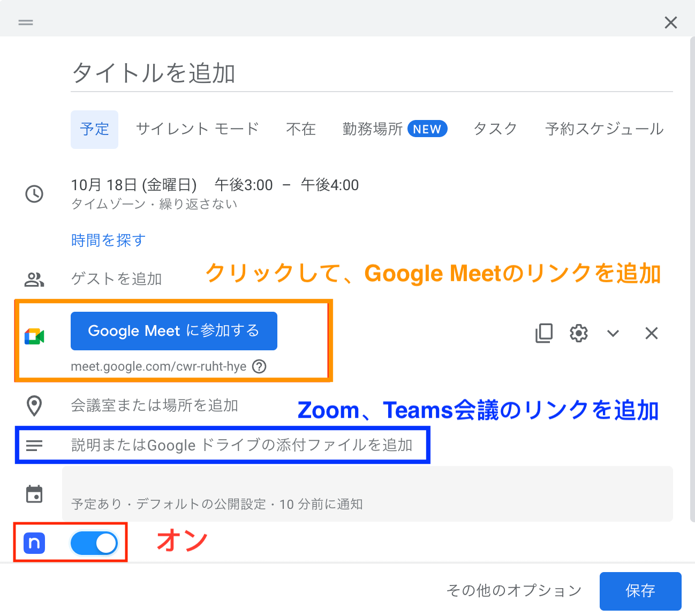Close the event creation dialog
Image resolution: width=695 pixels, height=616 pixels.
click(670, 22)
